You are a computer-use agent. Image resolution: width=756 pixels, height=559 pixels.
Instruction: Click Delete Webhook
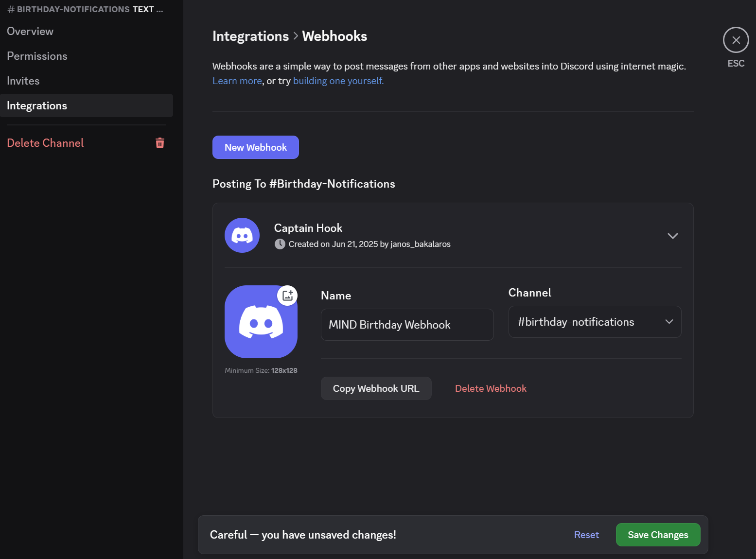(x=491, y=388)
